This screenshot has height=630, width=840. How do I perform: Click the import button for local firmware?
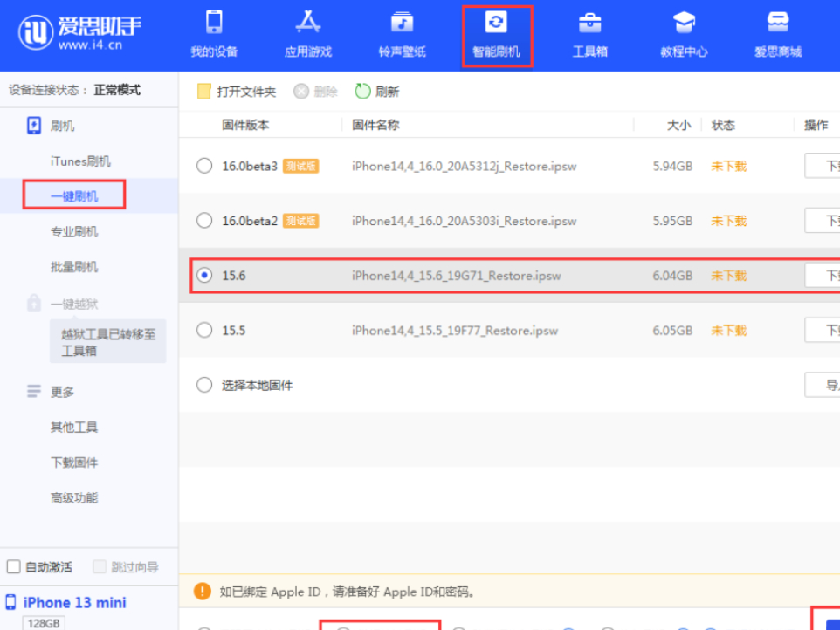point(823,385)
